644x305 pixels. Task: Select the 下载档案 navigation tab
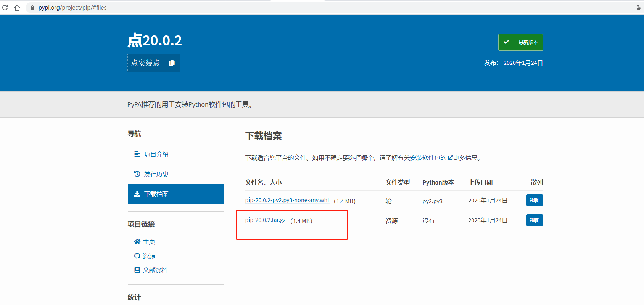(x=175, y=194)
